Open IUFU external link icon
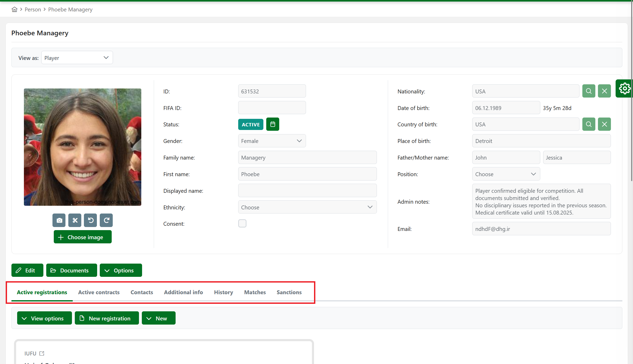 point(42,353)
